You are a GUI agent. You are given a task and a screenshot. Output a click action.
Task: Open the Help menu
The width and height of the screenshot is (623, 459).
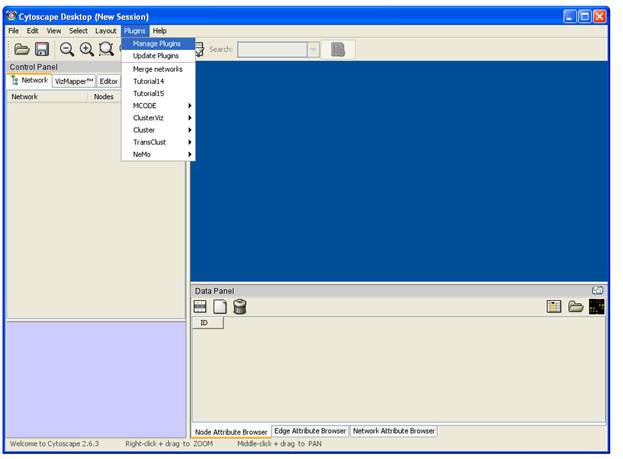pos(160,31)
